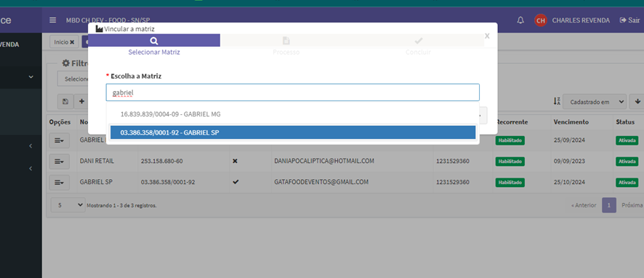
Task: Click the Concluir checkmark icon
Action: pos(419,41)
